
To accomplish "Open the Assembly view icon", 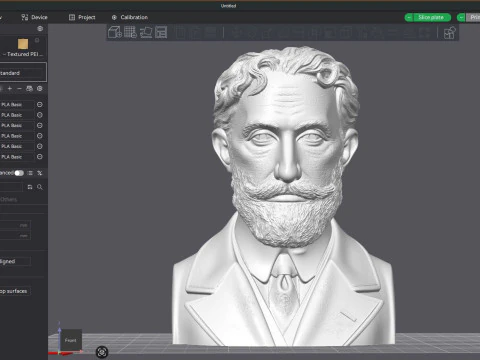I will pyautogui.click(x=449, y=33).
